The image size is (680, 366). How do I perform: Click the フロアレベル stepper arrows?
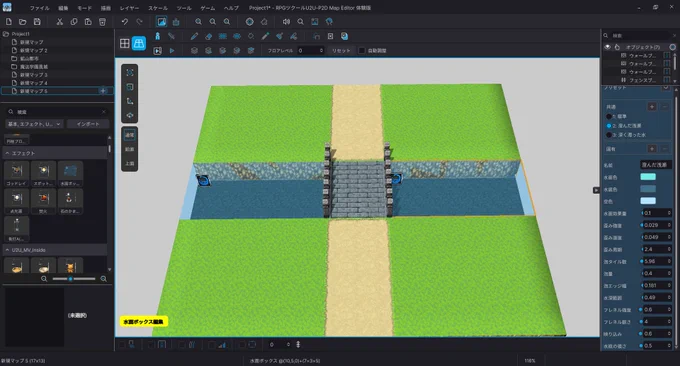coord(321,50)
